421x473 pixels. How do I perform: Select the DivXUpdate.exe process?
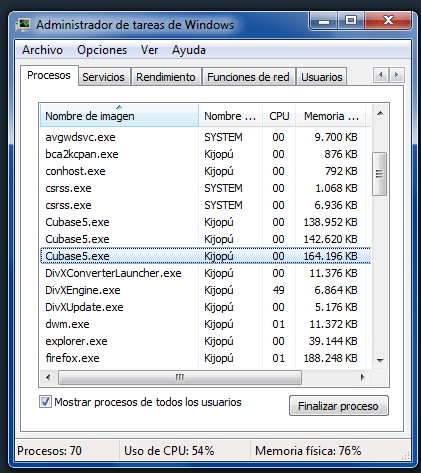[x=205, y=307]
